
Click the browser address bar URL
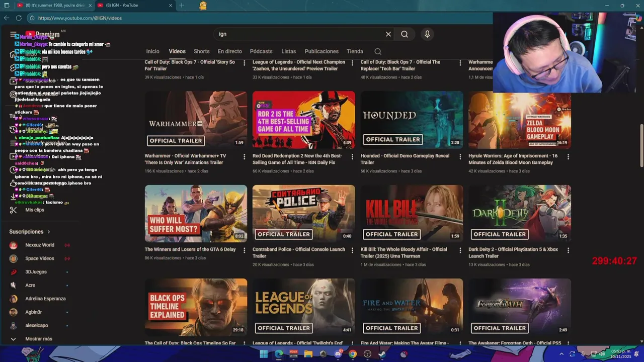point(79,18)
